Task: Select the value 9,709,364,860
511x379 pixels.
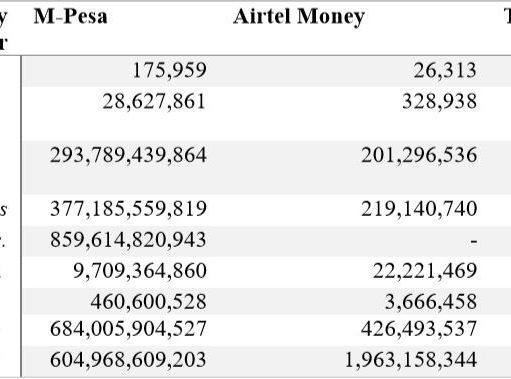Action: 140,271
